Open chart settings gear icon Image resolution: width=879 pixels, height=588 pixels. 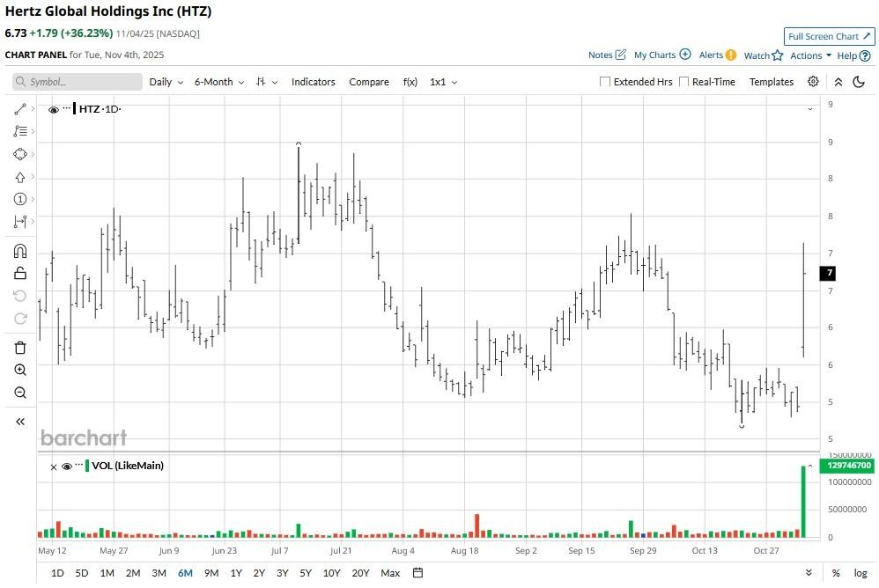[814, 82]
